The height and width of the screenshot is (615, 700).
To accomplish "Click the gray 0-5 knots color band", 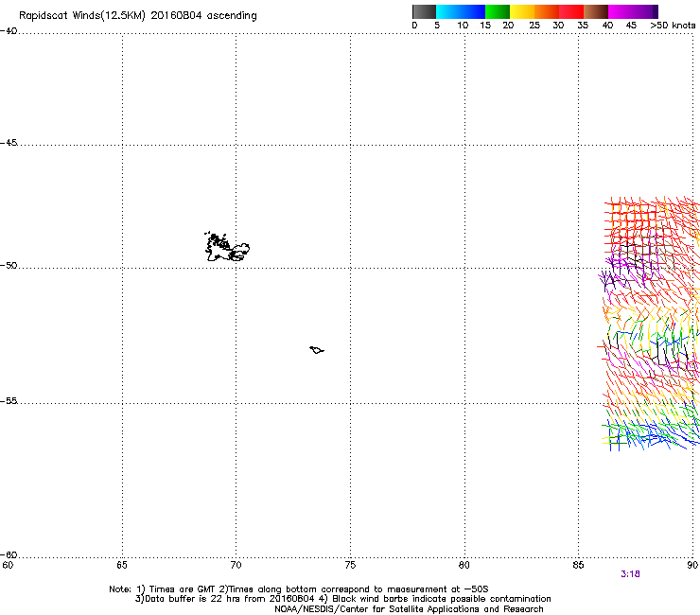I will click(424, 11).
